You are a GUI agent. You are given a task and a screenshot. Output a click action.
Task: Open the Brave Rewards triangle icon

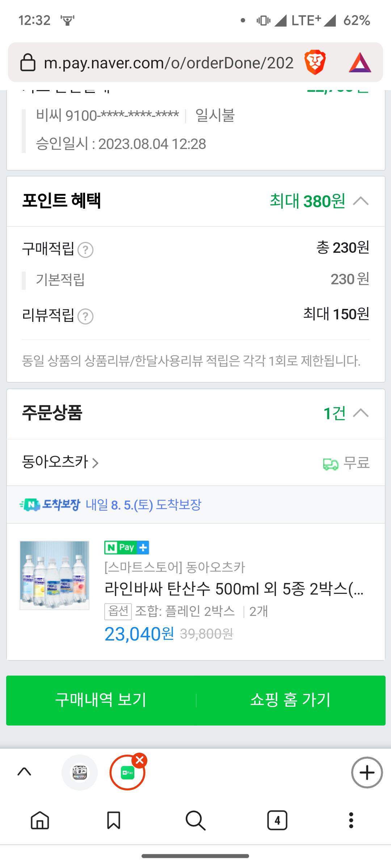(x=360, y=63)
